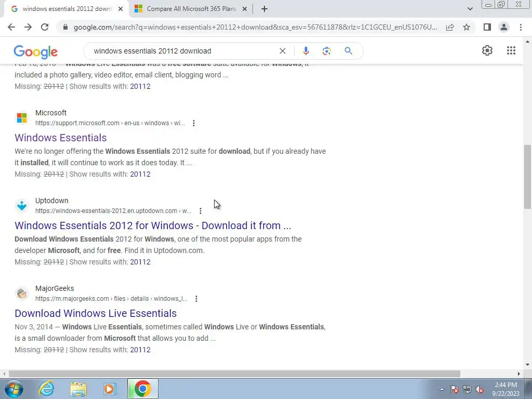Screen dimensions: 532x399
Task: Open the Chrome three-dot menu
Action: pos(521,27)
